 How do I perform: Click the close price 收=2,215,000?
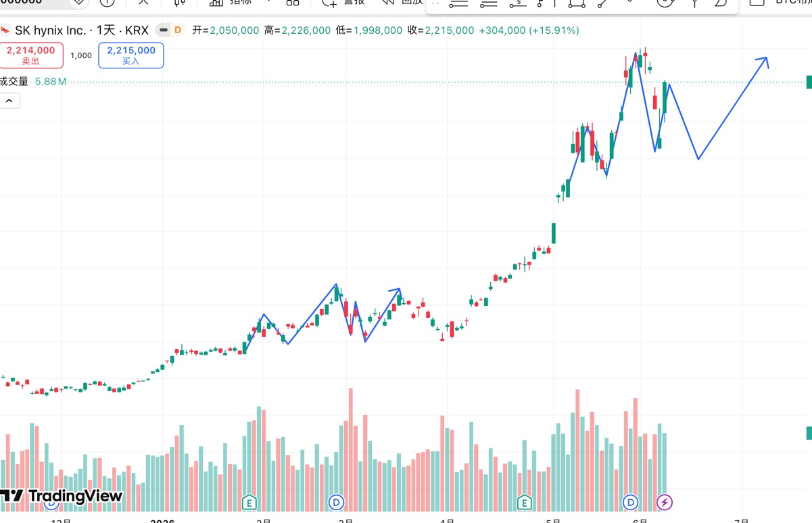click(x=441, y=30)
